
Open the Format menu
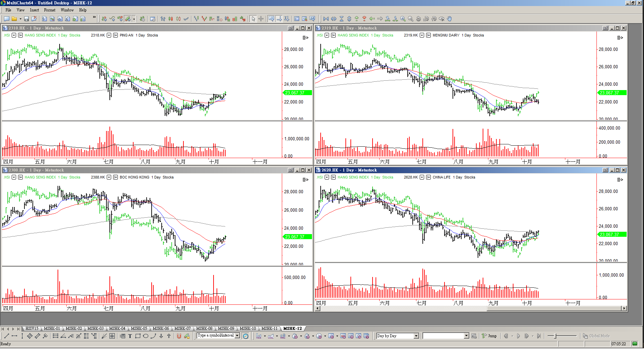coord(50,10)
